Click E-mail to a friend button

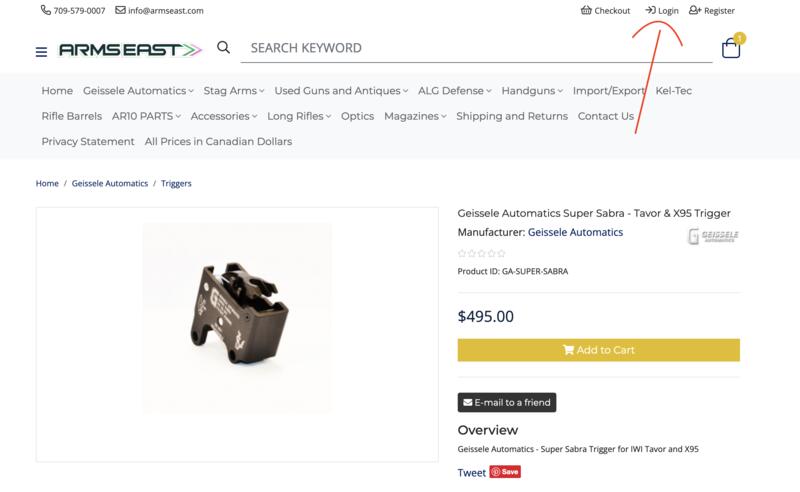[507, 402]
